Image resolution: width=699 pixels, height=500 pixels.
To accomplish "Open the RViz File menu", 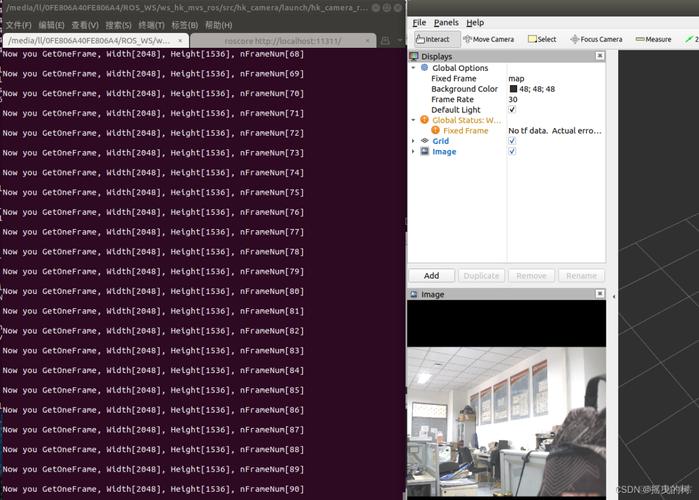I will [x=419, y=23].
